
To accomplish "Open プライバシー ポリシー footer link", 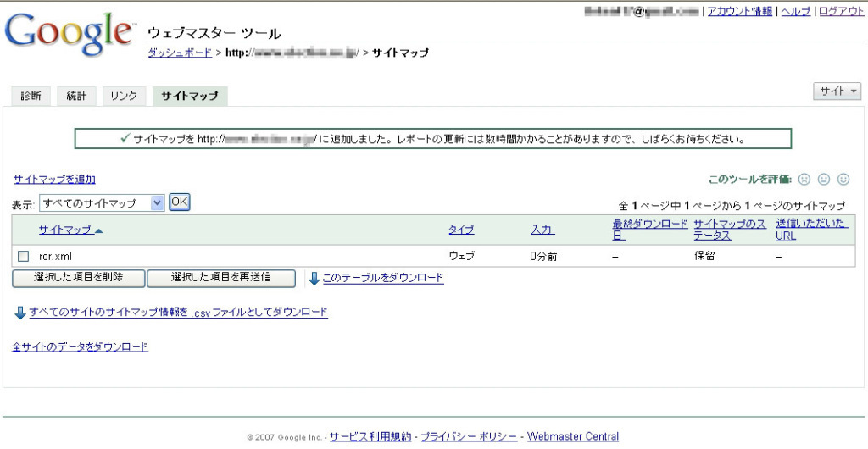I will pos(469,436).
